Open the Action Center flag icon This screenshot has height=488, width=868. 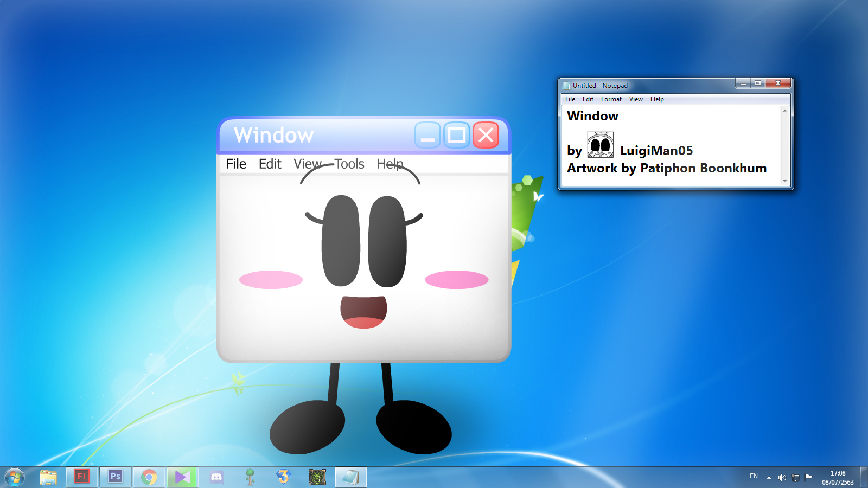pos(808,477)
